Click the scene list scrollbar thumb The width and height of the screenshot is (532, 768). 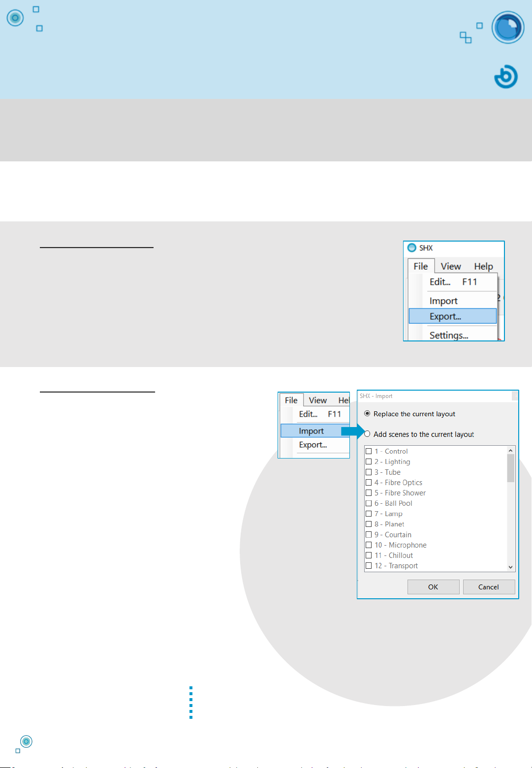(x=510, y=468)
